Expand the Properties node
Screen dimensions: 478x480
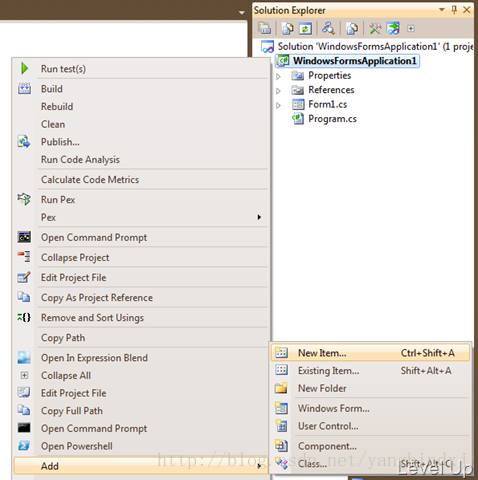[x=279, y=76]
